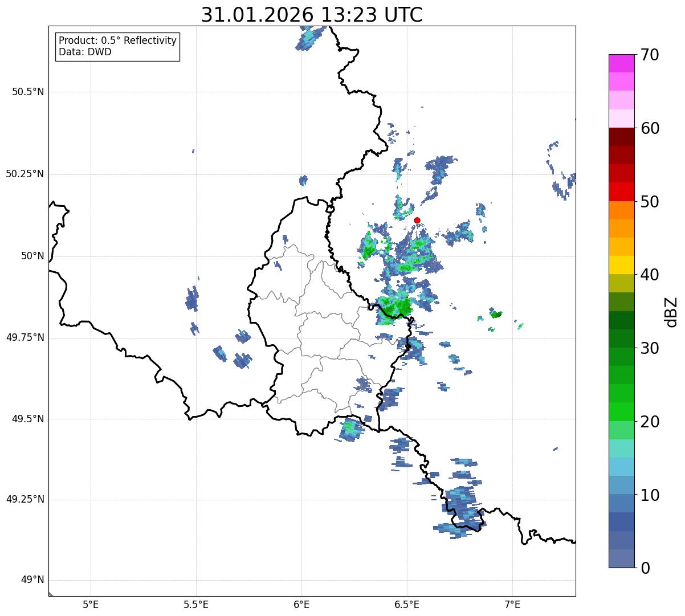Click the colorbar tick label 20
Viewport: 685px width, 616px height.
[650, 422]
